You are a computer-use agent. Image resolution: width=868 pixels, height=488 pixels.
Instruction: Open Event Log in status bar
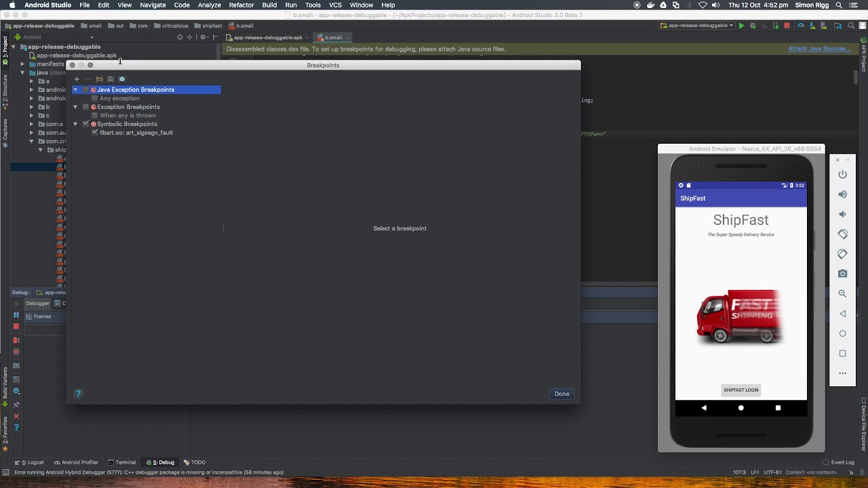point(838,462)
